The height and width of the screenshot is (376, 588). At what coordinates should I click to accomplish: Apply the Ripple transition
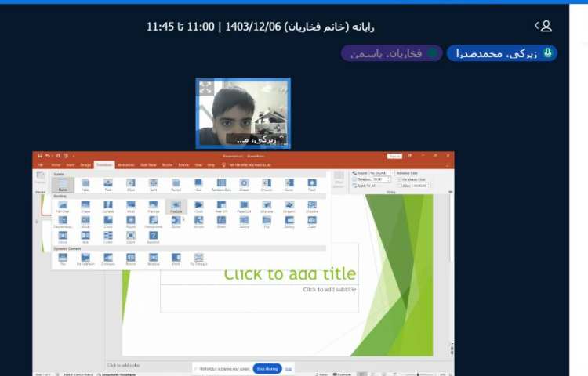pyautogui.click(x=131, y=222)
